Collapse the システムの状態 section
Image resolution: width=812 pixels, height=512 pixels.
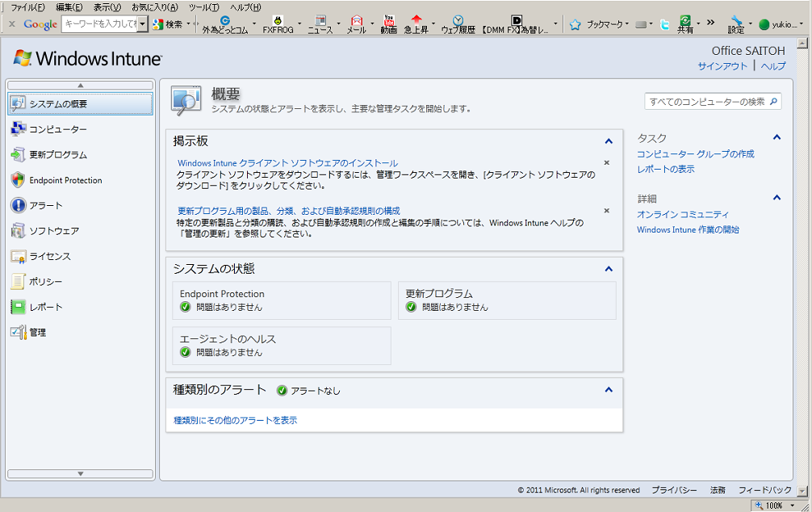click(x=609, y=269)
